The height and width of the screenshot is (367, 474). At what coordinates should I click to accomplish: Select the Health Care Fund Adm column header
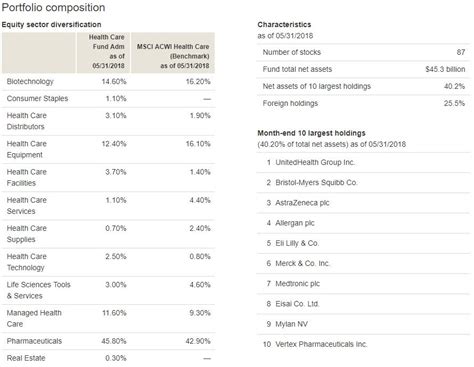pyautogui.click(x=103, y=52)
